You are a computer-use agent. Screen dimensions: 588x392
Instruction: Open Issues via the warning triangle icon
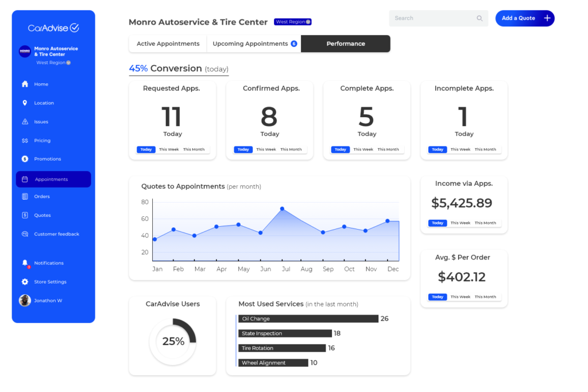(x=25, y=122)
